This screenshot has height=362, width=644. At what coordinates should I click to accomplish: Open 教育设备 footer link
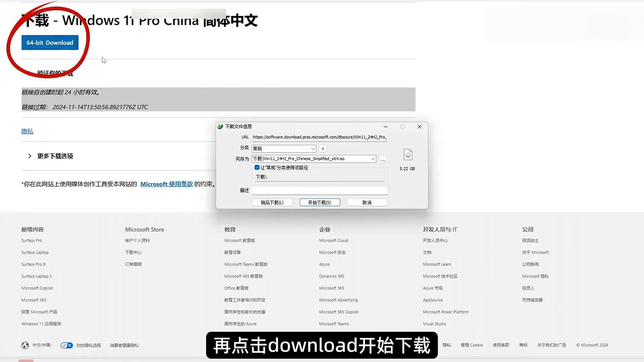pos(233,253)
